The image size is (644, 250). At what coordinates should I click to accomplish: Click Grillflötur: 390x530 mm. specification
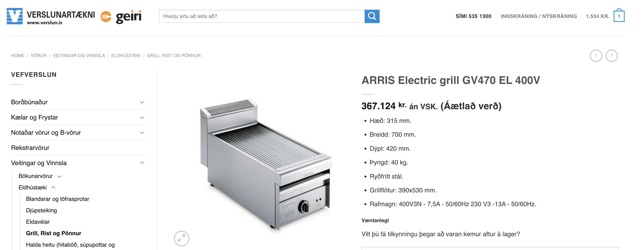[x=403, y=190]
